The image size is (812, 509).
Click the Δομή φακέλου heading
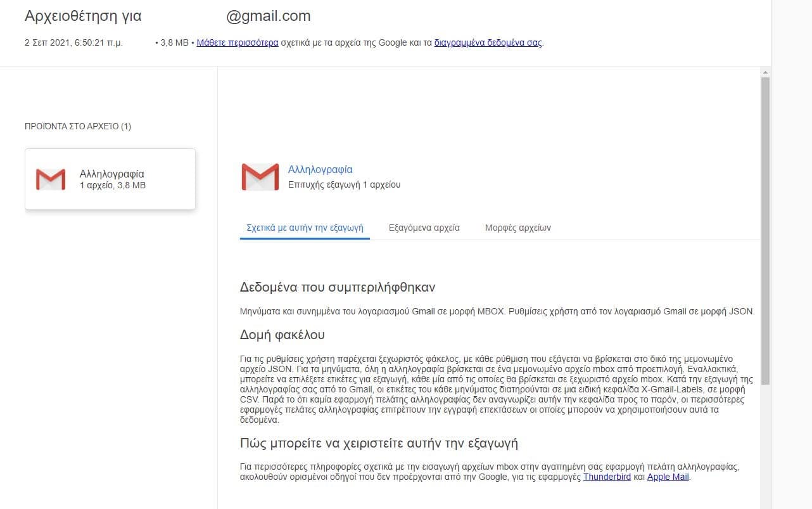coord(282,335)
